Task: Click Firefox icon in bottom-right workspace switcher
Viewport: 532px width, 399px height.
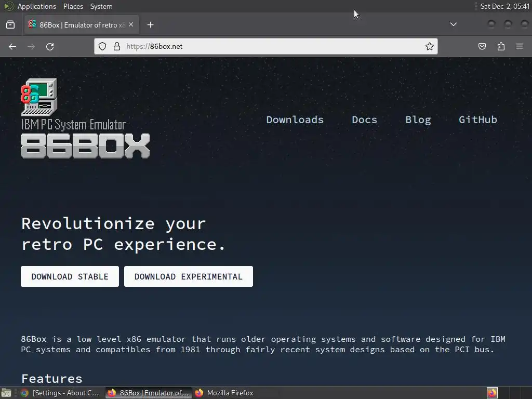Action: [492, 393]
